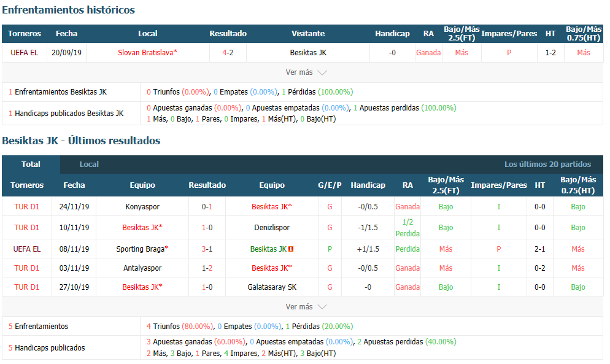This screenshot has width=610, height=364.
Task: Click 1 Pérdidas (100.00%) statistic
Action: (x=317, y=92)
